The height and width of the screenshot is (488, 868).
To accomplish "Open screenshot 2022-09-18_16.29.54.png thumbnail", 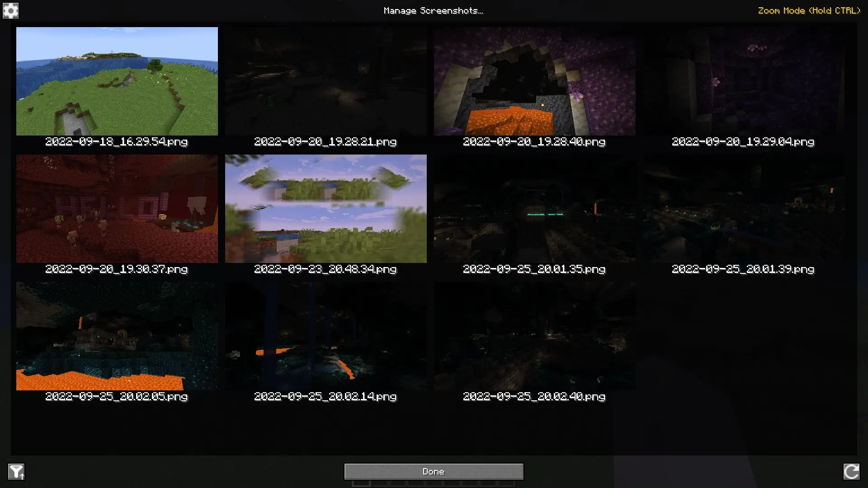I will 117,81.
